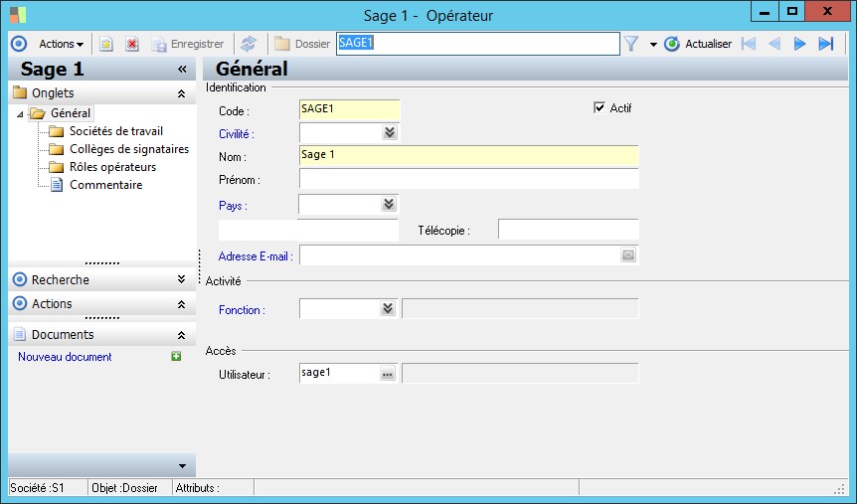857x504 pixels.
Task: Click the Utilisateur browse ellipsis button
Action: tap(388, 375)
